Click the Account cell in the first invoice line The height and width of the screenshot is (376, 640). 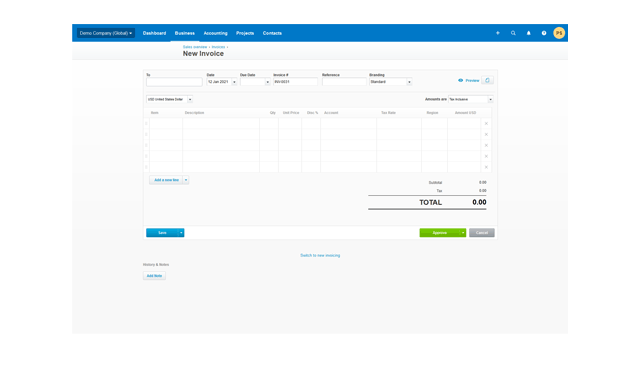click(x=349, y=123)
